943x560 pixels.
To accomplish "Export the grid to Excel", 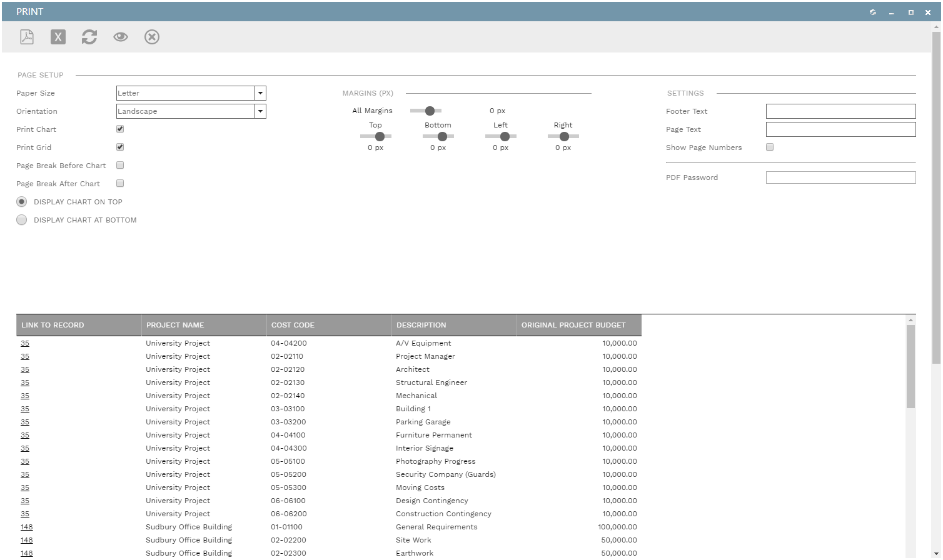I will coord(58,37).
